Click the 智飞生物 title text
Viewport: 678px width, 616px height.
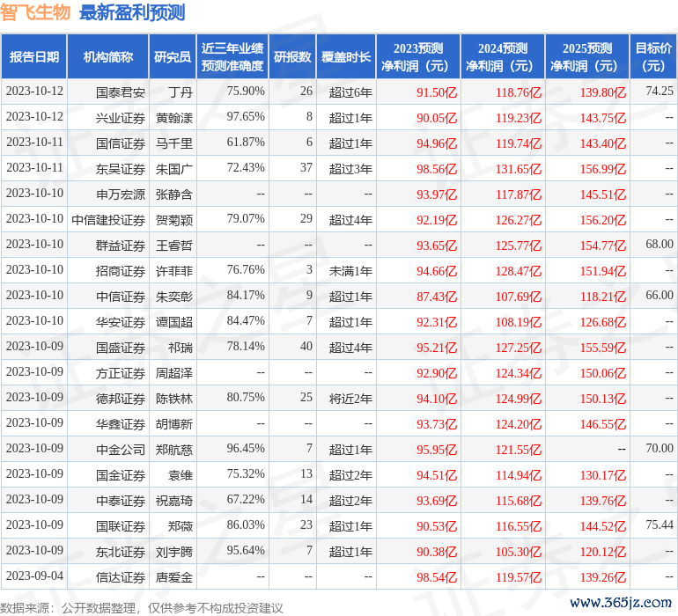(x=35, y=12)
